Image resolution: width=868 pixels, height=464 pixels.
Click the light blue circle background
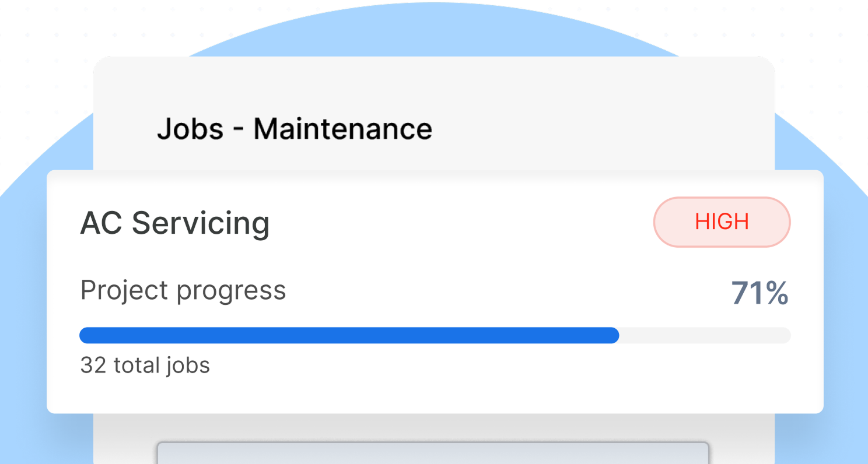point(828,146)
